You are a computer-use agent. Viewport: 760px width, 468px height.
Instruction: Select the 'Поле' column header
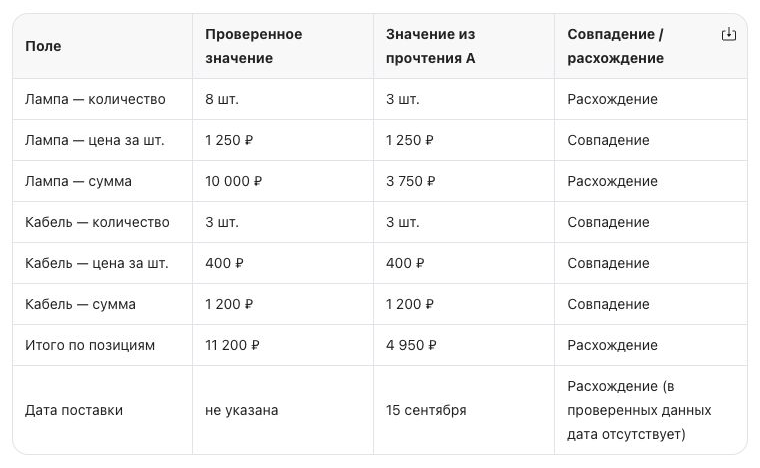[x=43, y=46]
